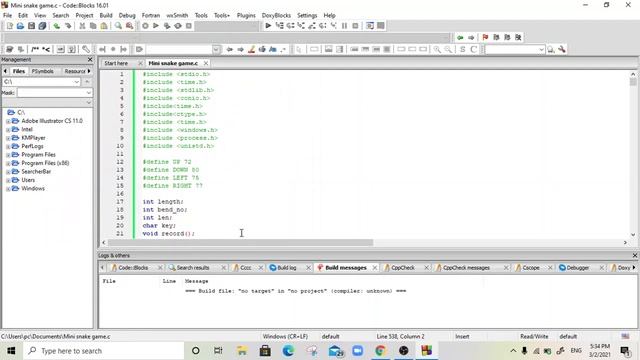Click the Microsoft Edge taskbar icon
640x360 pixels.
click(288, 351)
